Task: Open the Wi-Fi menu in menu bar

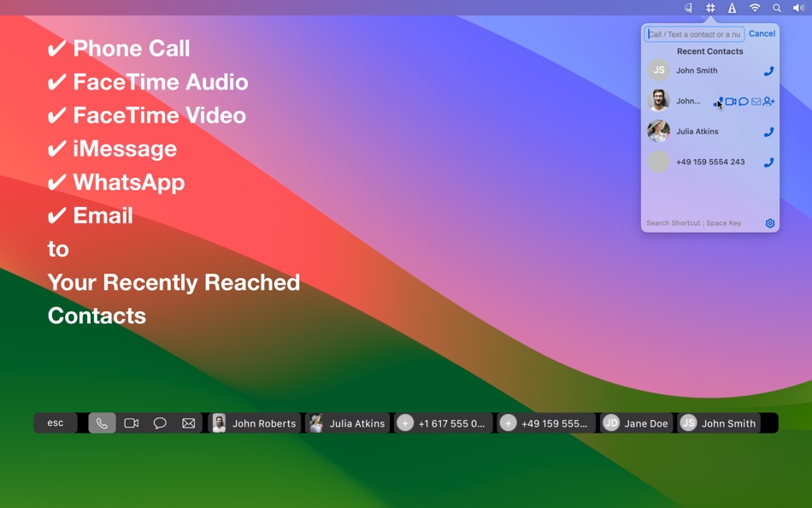Action: pos(755,8)
